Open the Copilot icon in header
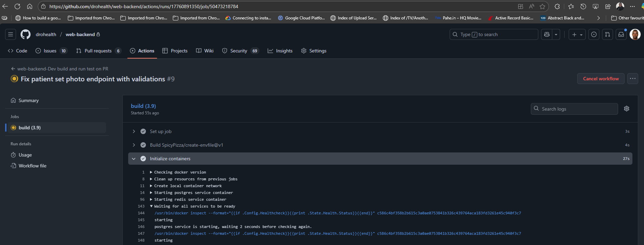Viewport: 644px width, 245px height. tap(547, 34)
